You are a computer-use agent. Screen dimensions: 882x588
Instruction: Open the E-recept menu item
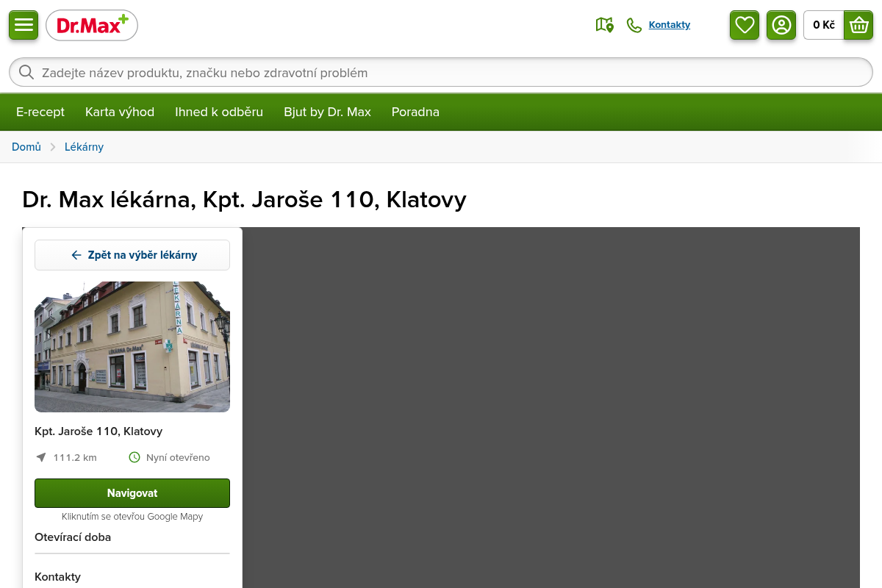40,112
